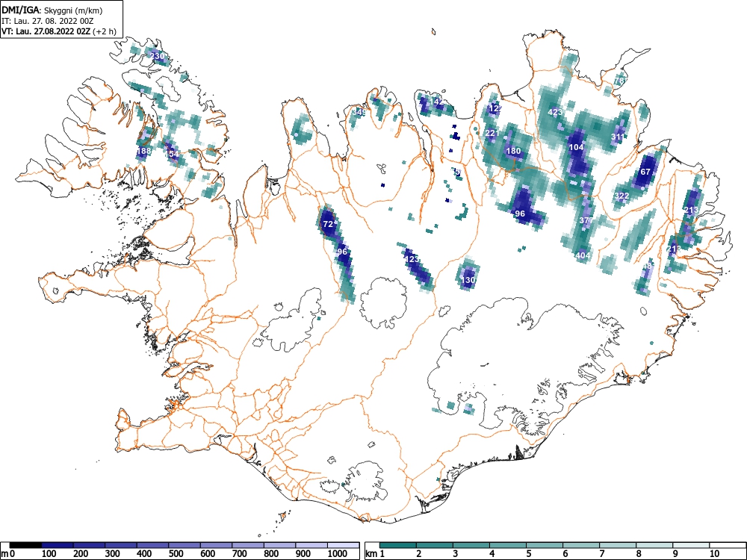Select the map value 311

(618, 137)
